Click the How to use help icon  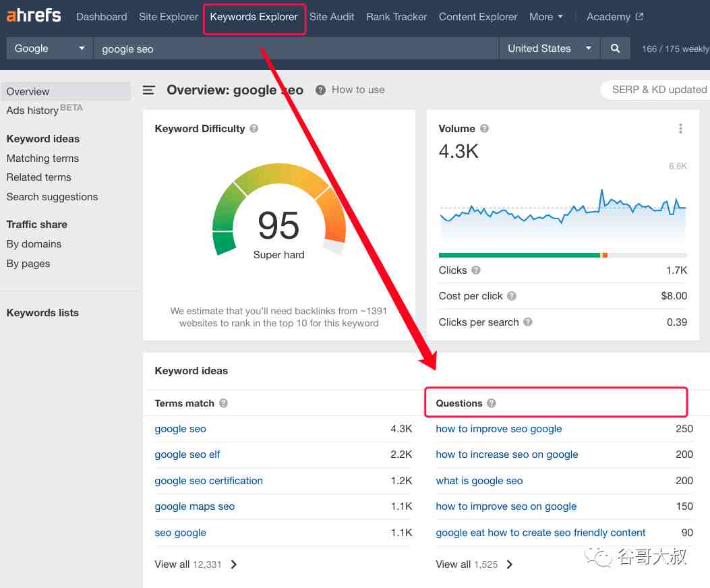(x=320, y=90)
